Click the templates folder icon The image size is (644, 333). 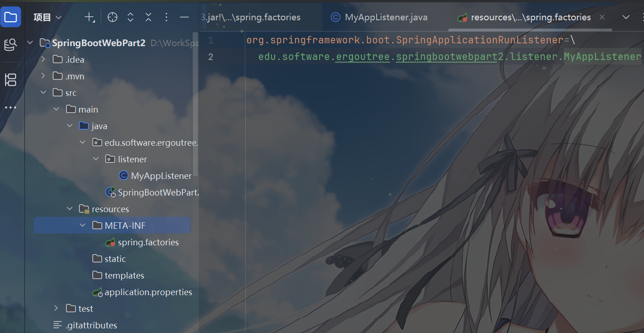point(97,275)
